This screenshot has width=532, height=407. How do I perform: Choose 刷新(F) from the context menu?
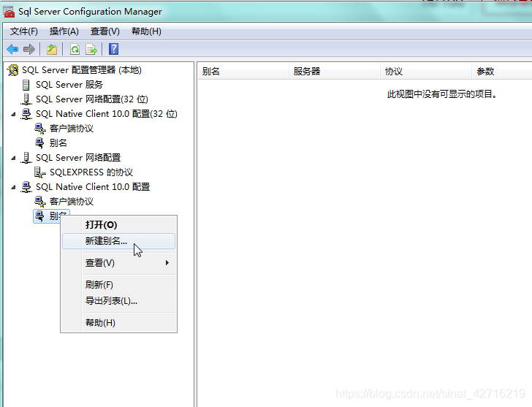point(118,284)
